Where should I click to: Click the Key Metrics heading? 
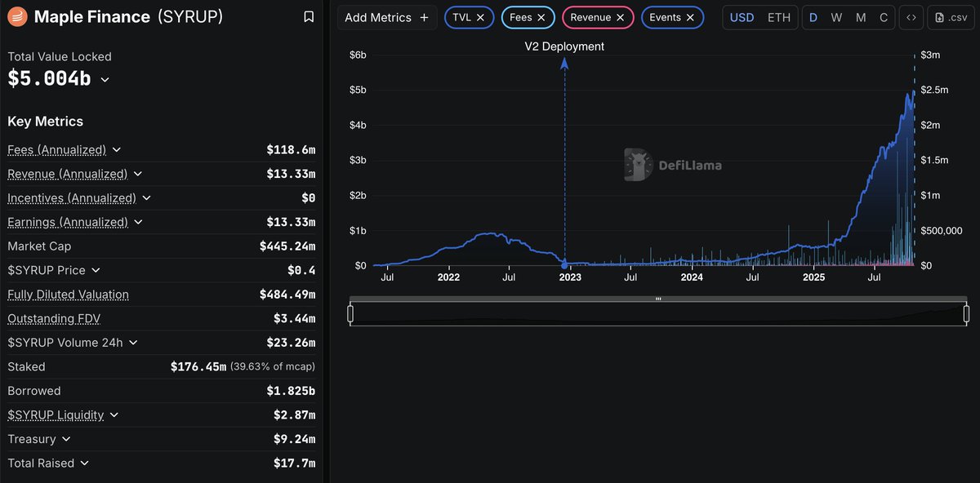pos(45,122)
